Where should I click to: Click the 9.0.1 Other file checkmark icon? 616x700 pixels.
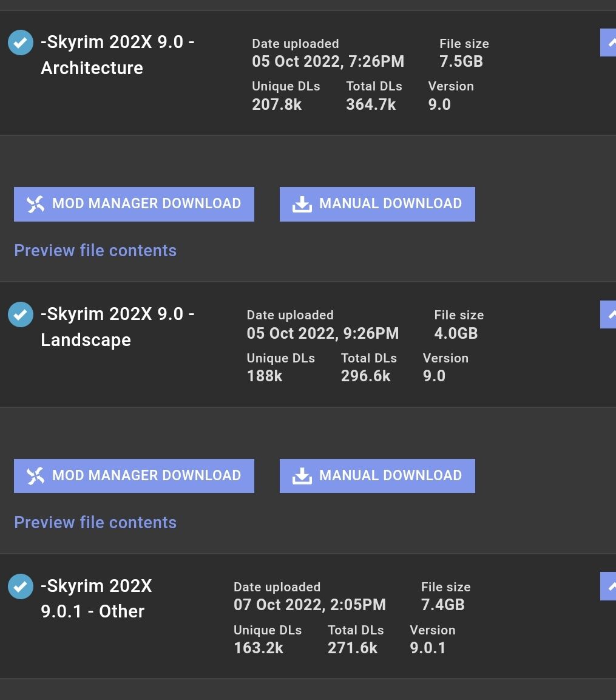[21, 586]
